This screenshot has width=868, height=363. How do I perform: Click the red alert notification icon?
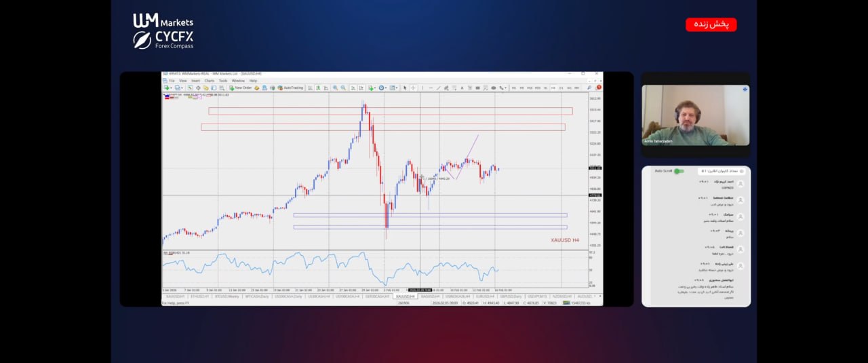(599, 88)
